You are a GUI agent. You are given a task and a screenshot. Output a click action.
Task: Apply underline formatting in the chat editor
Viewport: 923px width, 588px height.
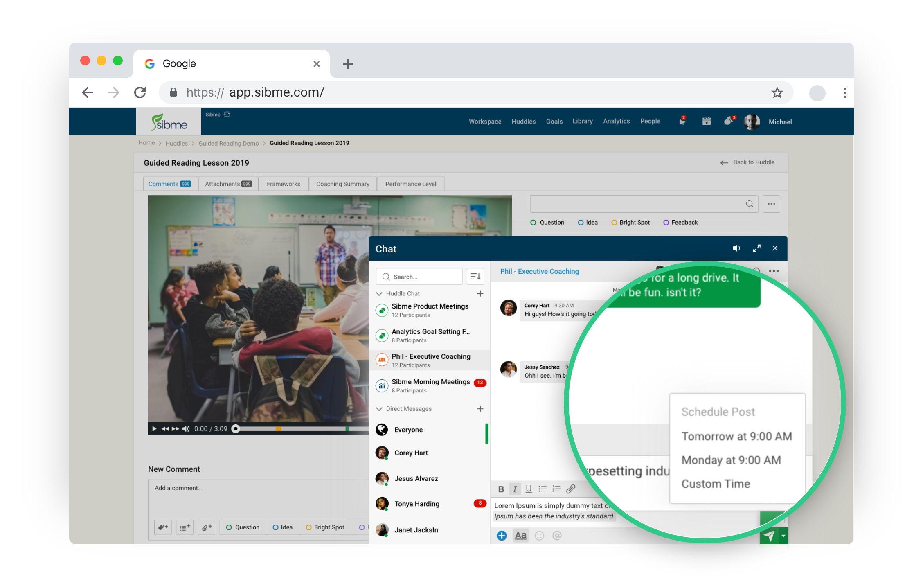click(529, 489)
